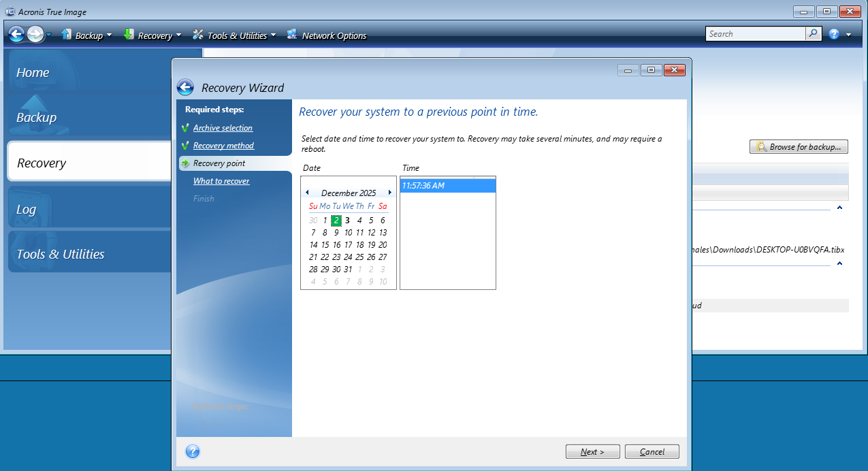Click the blue back arrow in Recovery Wizard
868x471 pixels.
[184, 87]
